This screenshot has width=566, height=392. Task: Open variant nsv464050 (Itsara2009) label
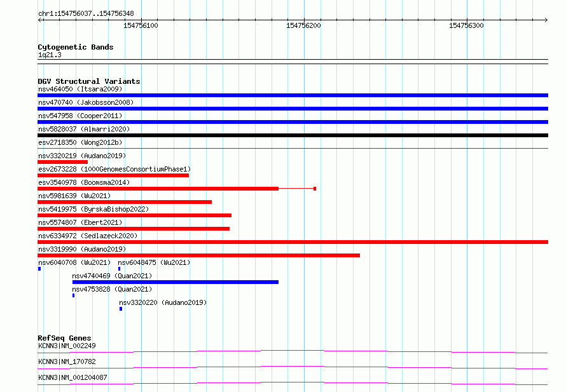coord(80,89)
